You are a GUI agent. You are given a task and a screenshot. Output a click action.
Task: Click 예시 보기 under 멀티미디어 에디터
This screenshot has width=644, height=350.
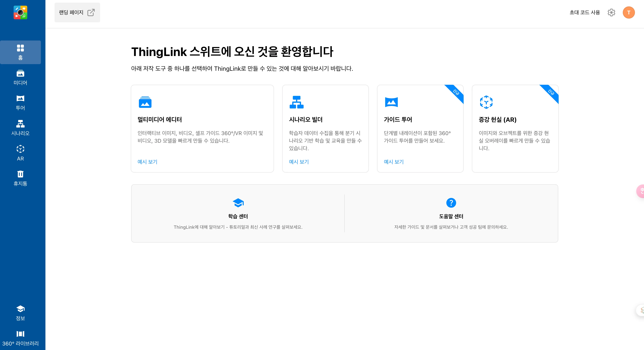(147, 162)
